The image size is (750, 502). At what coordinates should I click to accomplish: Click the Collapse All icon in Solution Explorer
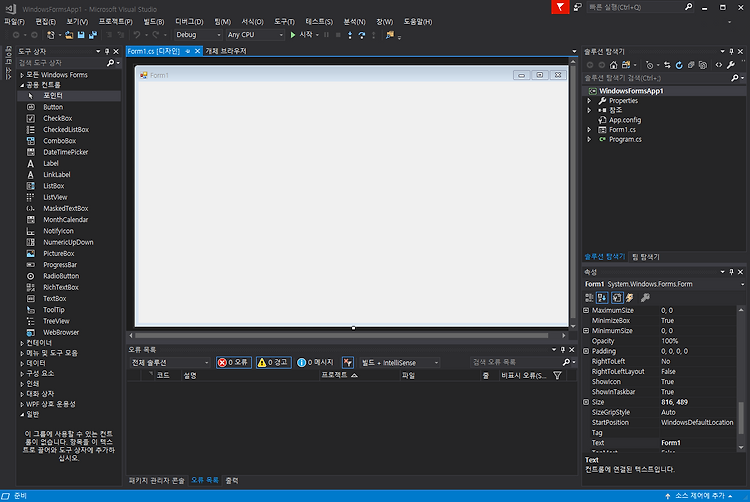tap(691, 65)
